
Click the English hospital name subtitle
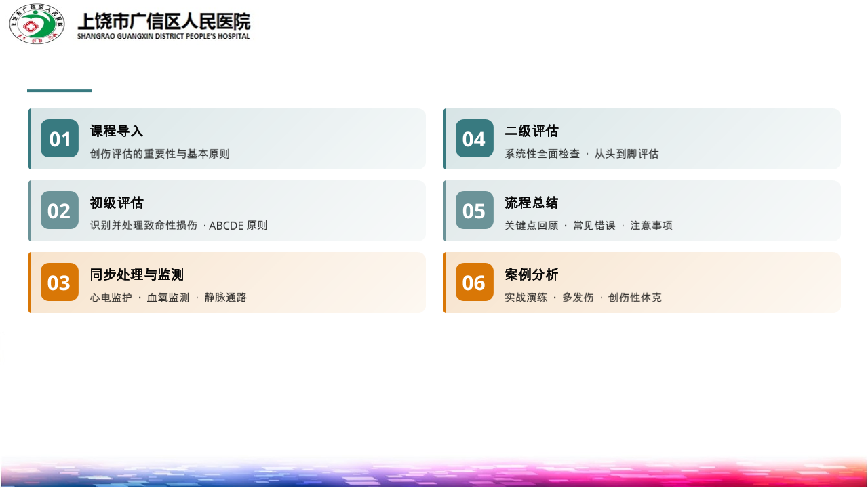(163, 37)
